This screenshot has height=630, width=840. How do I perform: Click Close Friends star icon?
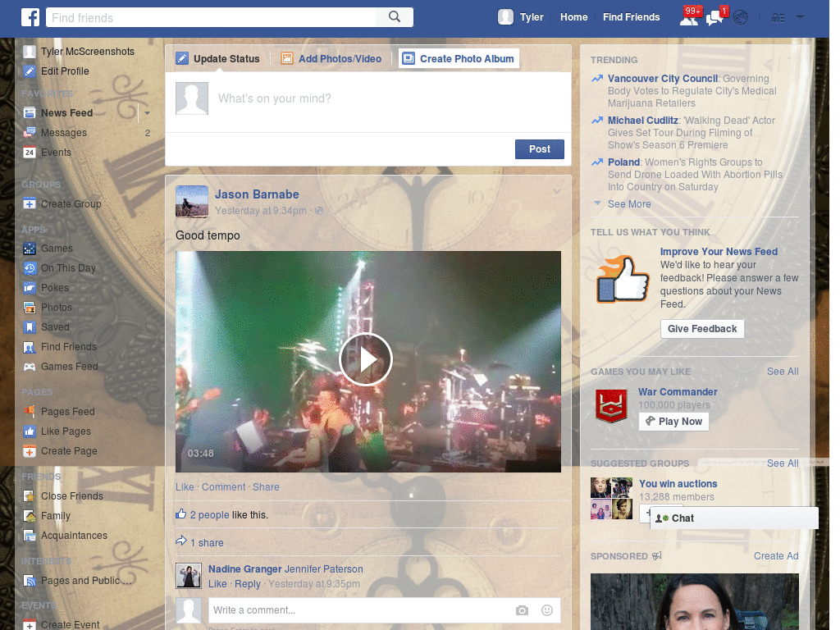pos(30,496)
